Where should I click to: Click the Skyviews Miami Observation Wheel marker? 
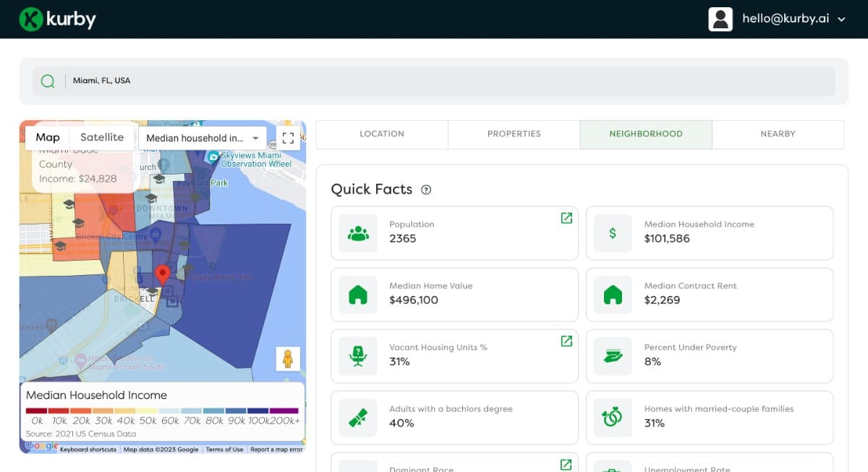point(213,157)
